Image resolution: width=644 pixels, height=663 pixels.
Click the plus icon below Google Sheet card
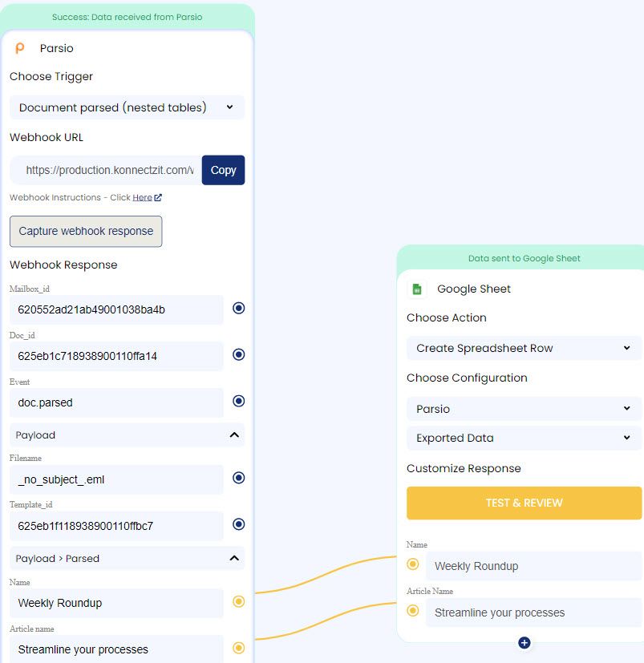(525, 642)
